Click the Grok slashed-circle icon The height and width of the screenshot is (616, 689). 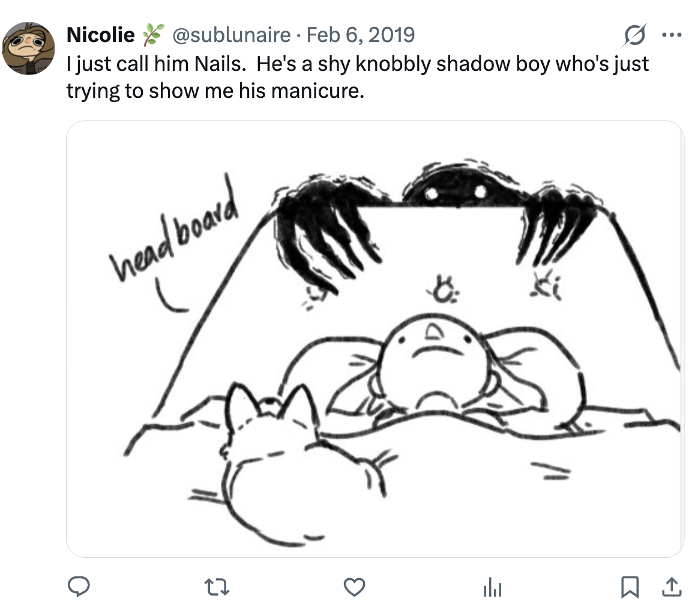pyautogui.click(x=634, y=35)
